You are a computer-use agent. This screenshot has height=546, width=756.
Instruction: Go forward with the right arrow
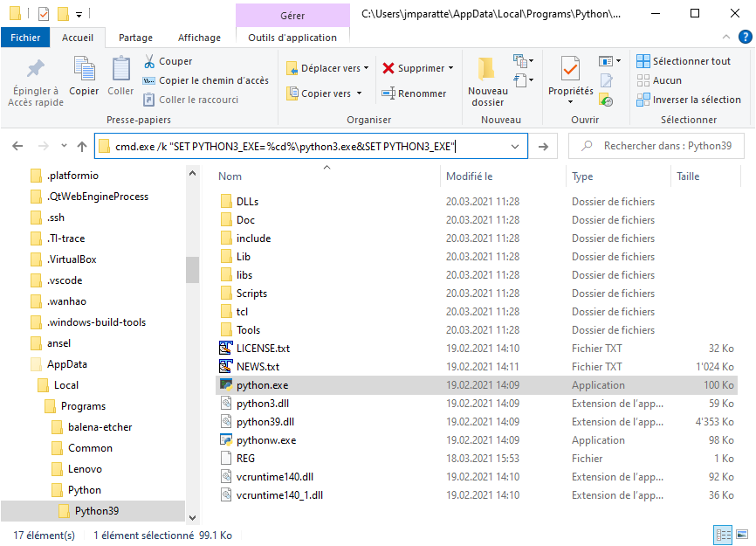pyautogui.click(x=44, y=146)
